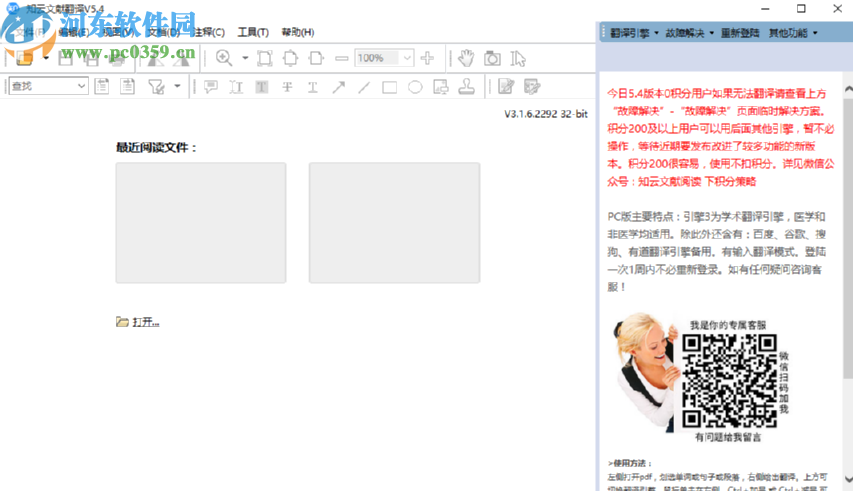The image size is (853, 491).
Task: Select the image annotation tool
Action: tap(441, 86)
